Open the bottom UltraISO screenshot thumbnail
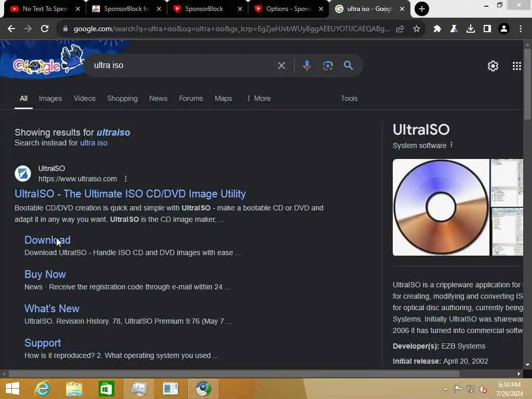The height and width of the screenshot is (399, 532). [508, 232]
